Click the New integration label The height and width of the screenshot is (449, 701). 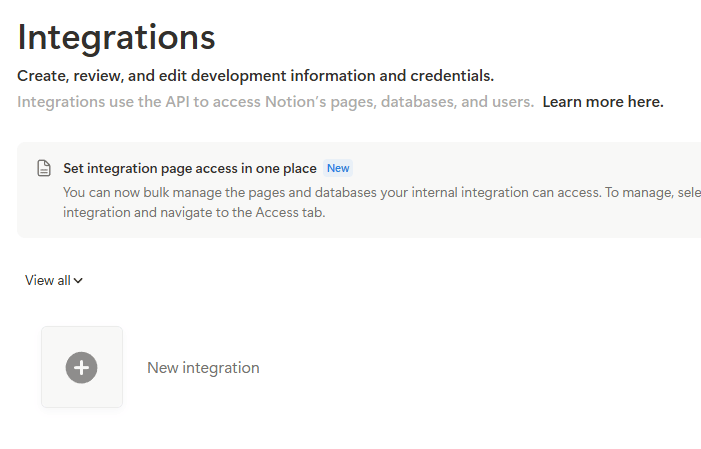(203, 368)
